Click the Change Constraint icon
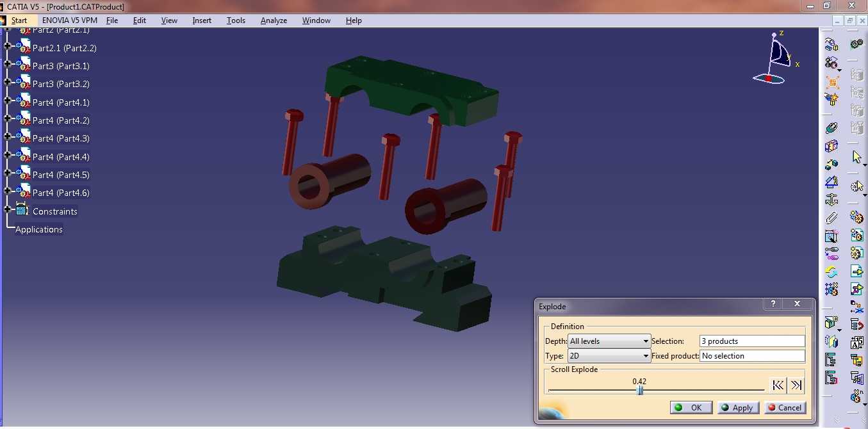Screen dimensions: 868x429 (831, 271)
